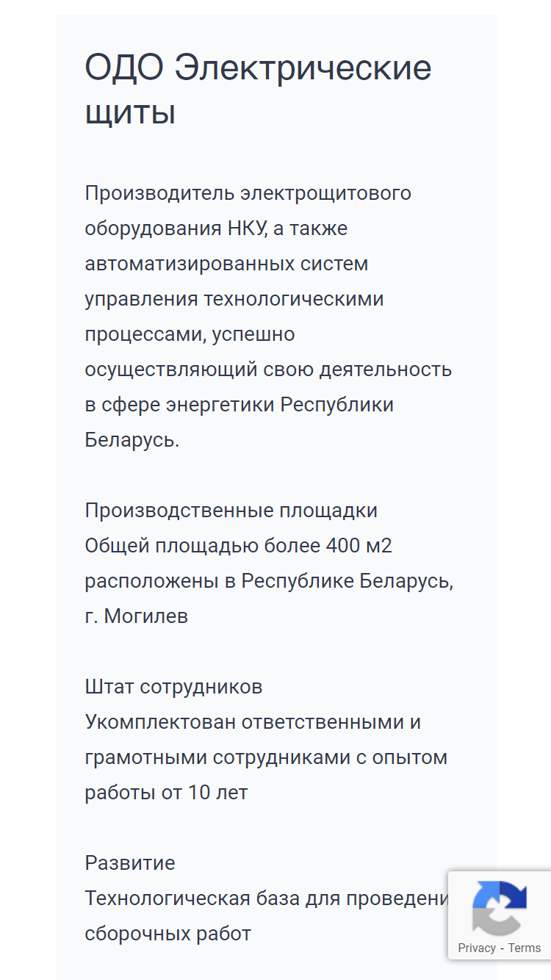Click the 'работы от 10 лет' text
This screenshot has width=551, height=980.
pyautogui.click(x=166, y=793)
